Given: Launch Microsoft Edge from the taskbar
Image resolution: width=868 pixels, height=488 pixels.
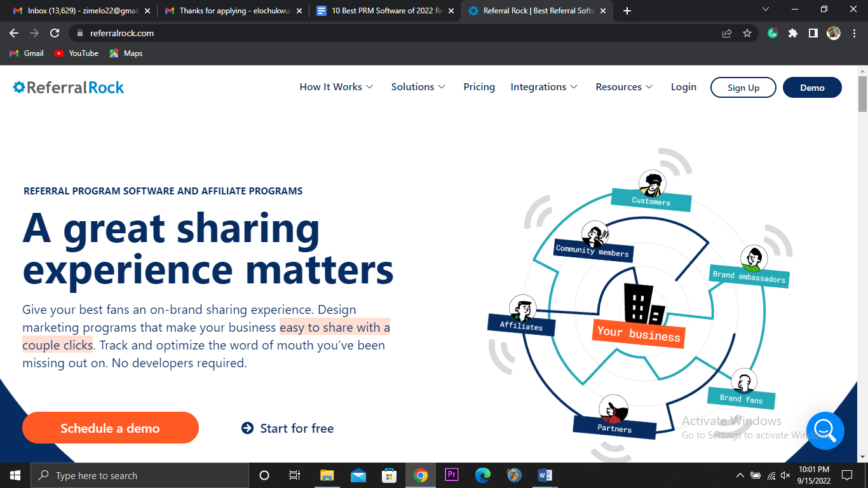Looking at the screenshot, I should pyautogui.click(x=483, y=475).
